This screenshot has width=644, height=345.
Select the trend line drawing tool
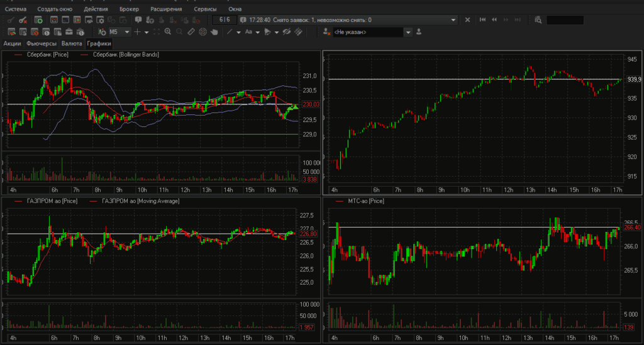coord(230,31)
